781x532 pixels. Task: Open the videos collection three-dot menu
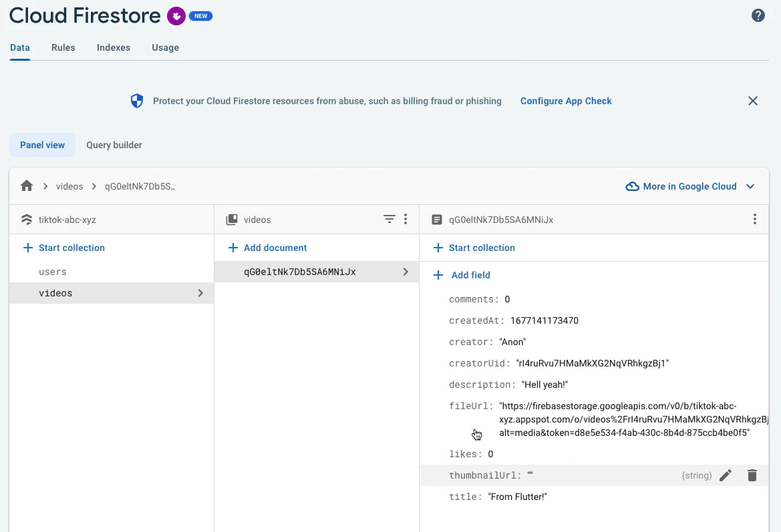pyautogui.click(x=406, y=219)
